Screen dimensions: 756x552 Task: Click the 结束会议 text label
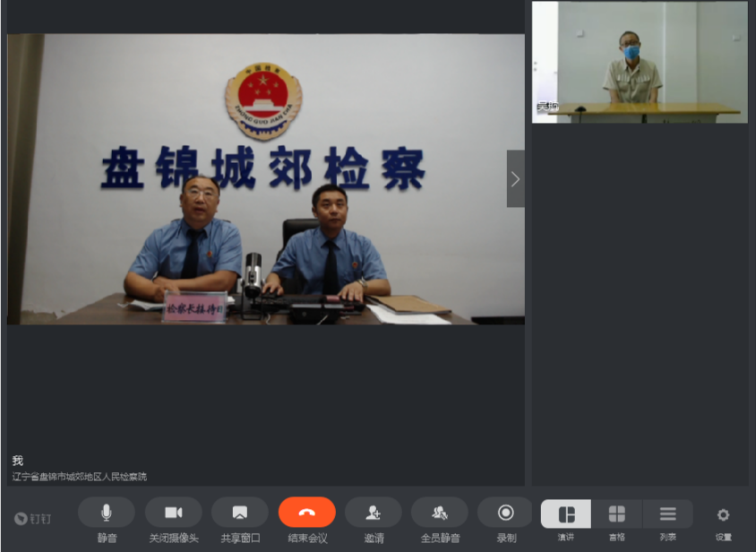[307, 539]
